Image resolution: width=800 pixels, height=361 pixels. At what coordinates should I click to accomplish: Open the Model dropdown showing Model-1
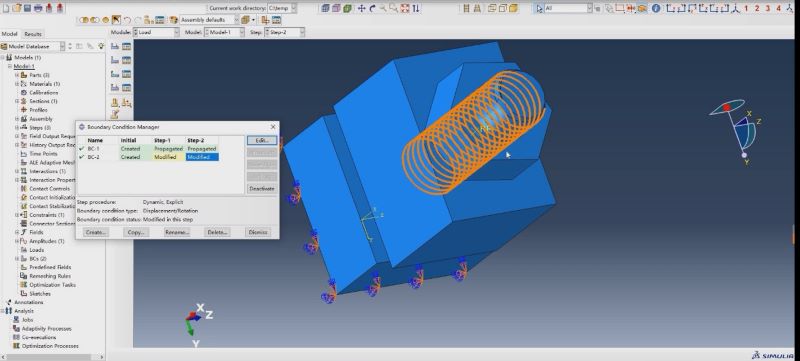click(224, 32)
